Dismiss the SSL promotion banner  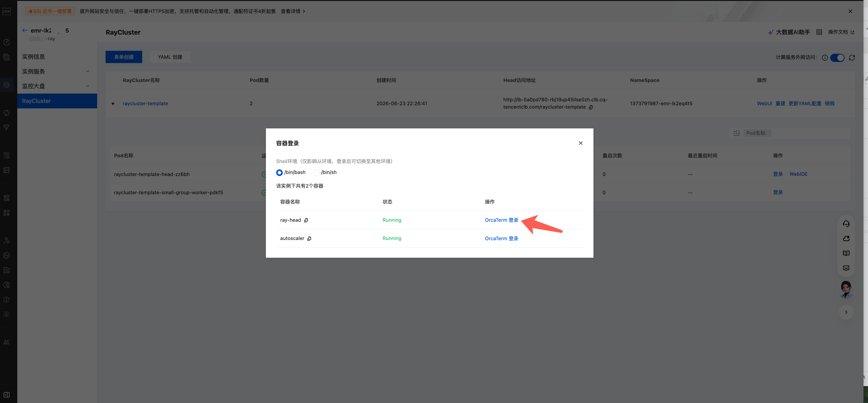click(x=850, y=11)
